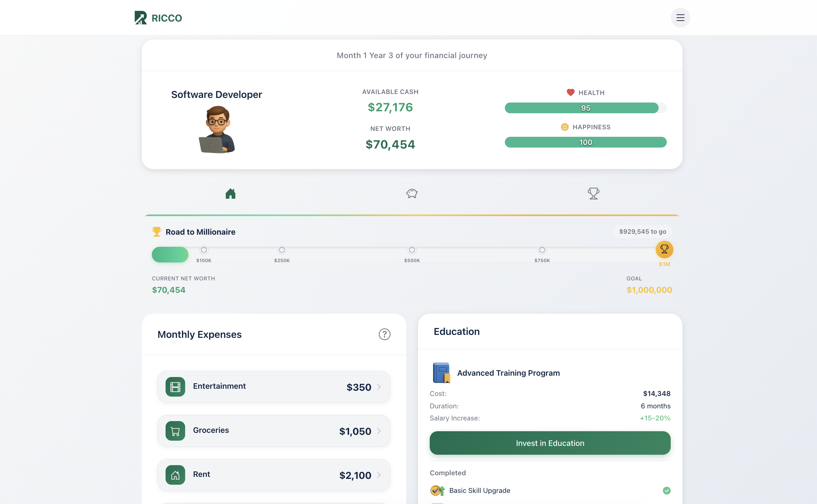Screen dimensions: 817x504
Task: Open the Monthly Expenses help icon
Action: pos(384,334)
